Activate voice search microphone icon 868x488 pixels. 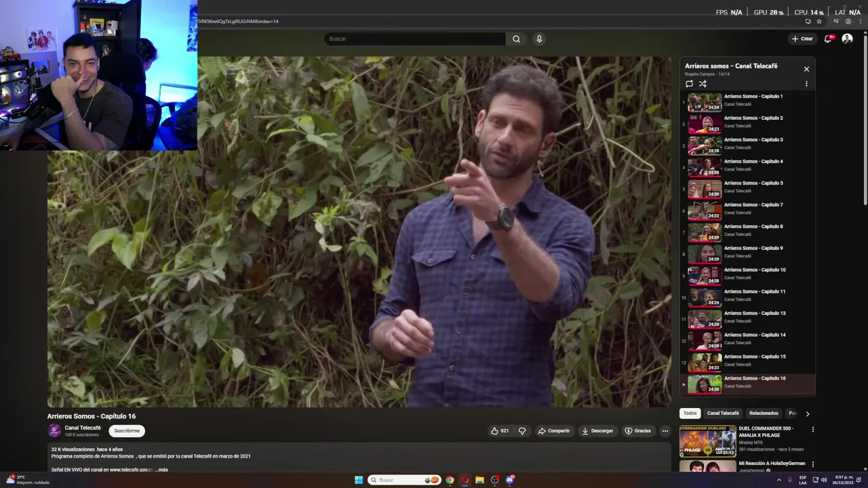click(539, 39)
